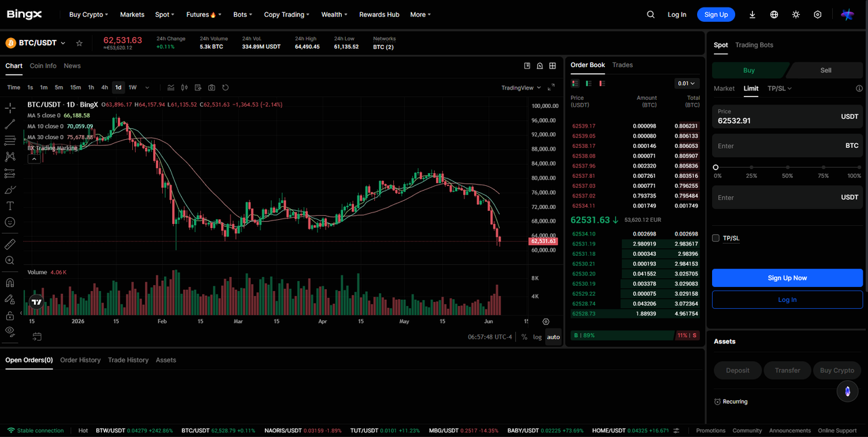Toggle auto scale on the chart
The image size is (868, 437).
click(553, 337)
